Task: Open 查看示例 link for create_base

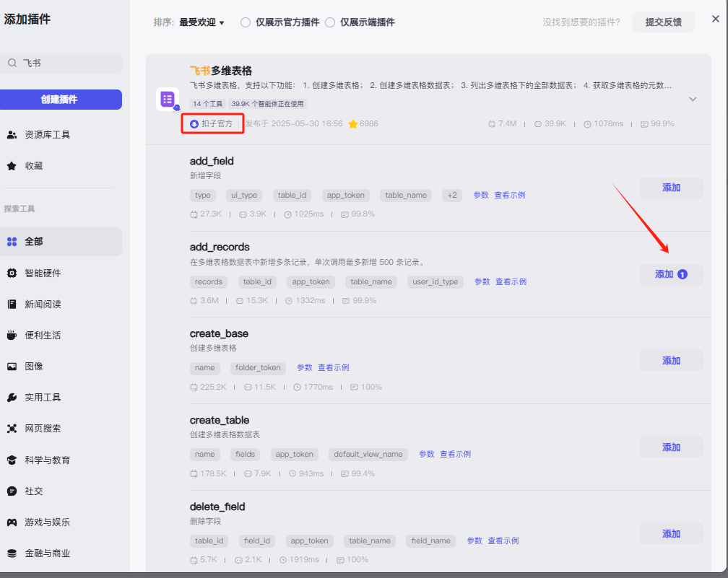Action: click(334, 368)
